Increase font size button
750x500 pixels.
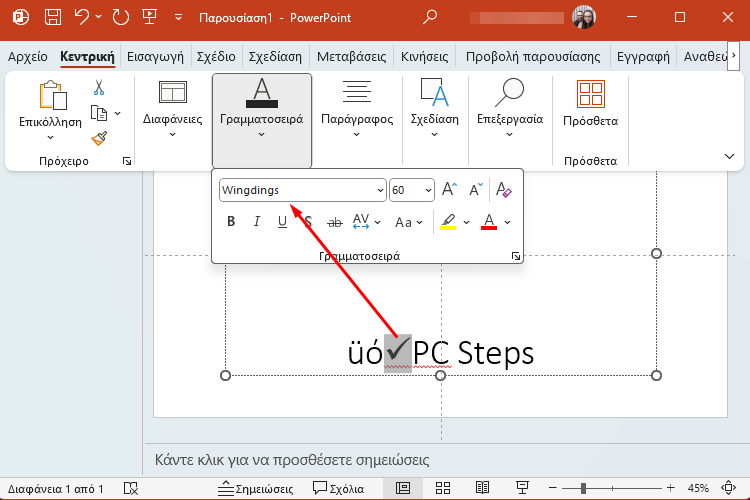click(x=449, y=189)
